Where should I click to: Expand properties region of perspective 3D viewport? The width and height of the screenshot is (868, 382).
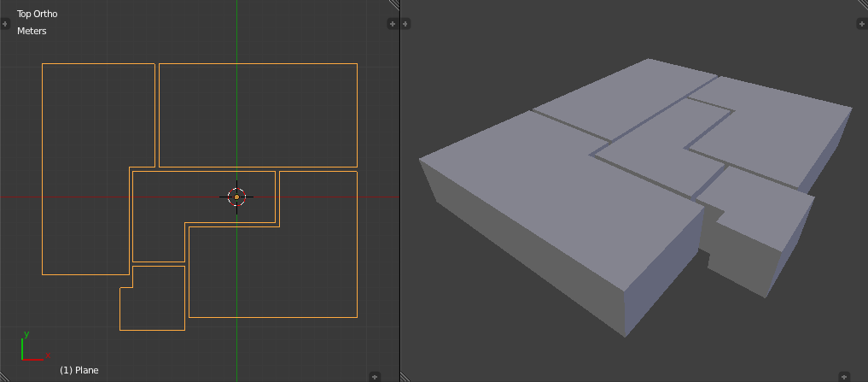pos(863,24)
